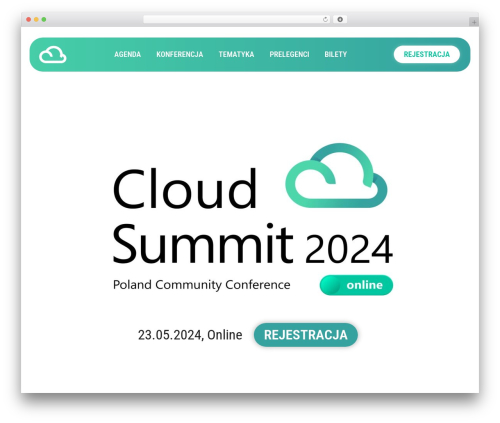
Task: Go to the Konferencja section
Action: click(x=180, y=54)
